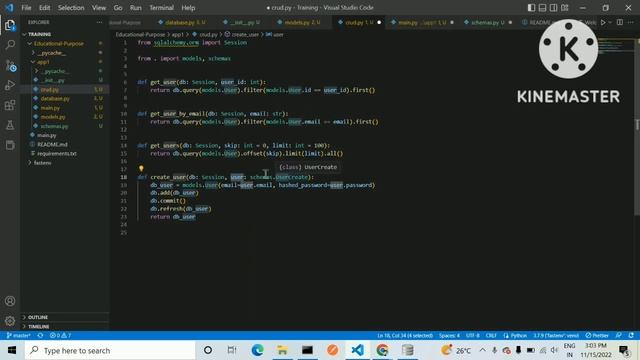Change indentation via Spaces: 4
The image size is (640, 360).
(x=449, y=336)
